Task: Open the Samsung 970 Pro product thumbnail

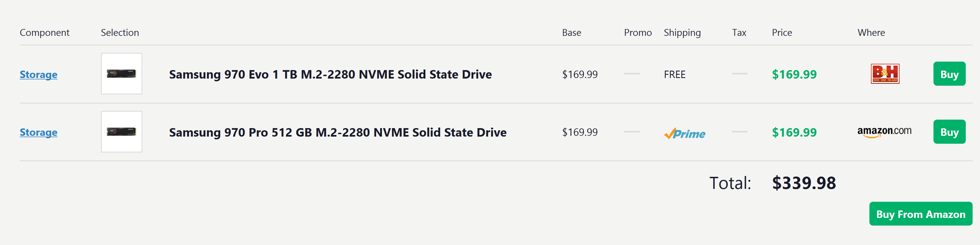Action: tap(121, 132)
